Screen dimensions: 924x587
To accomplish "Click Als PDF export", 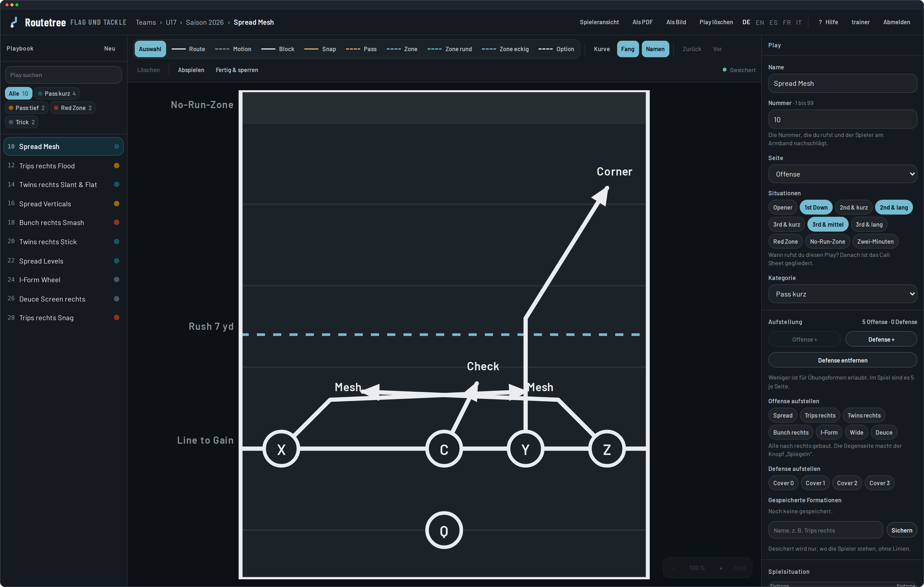I will (642, 22).
